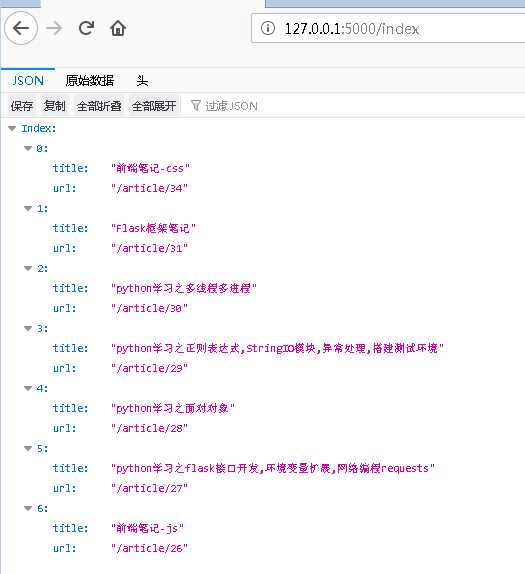Select the value "/article/26"
Viewport: 525px width, 574px height.
149,548
